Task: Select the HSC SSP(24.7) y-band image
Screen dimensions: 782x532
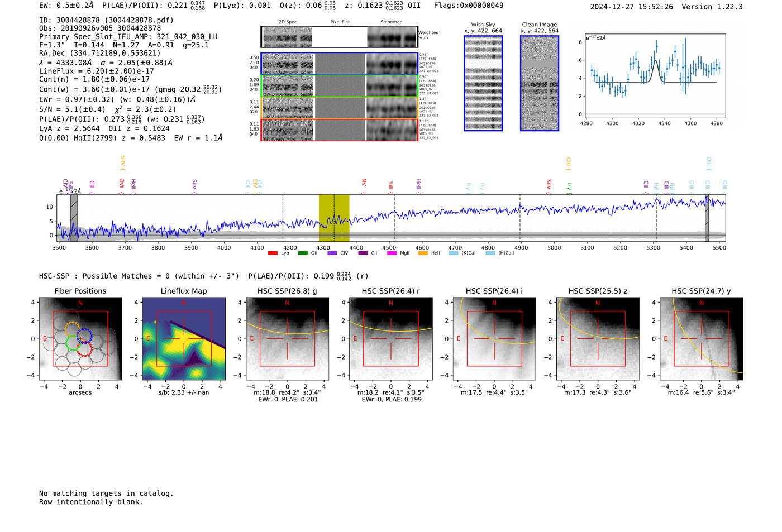Action: pos(702,339)
